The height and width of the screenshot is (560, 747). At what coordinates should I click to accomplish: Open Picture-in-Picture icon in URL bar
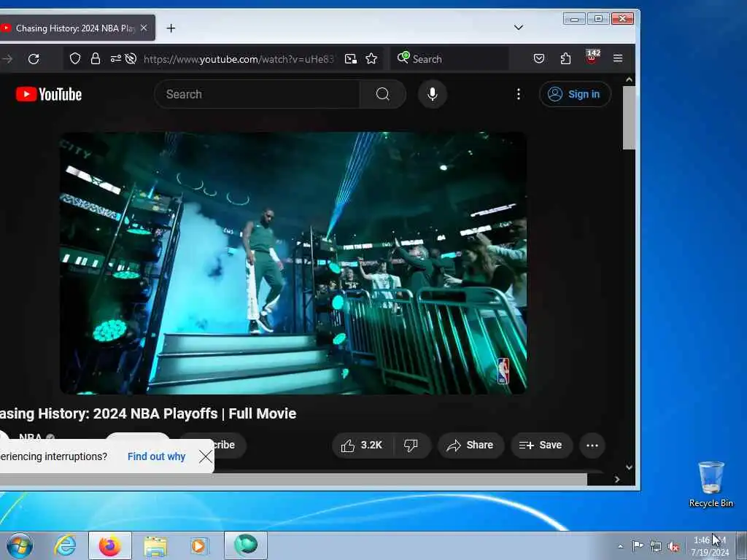351,58
